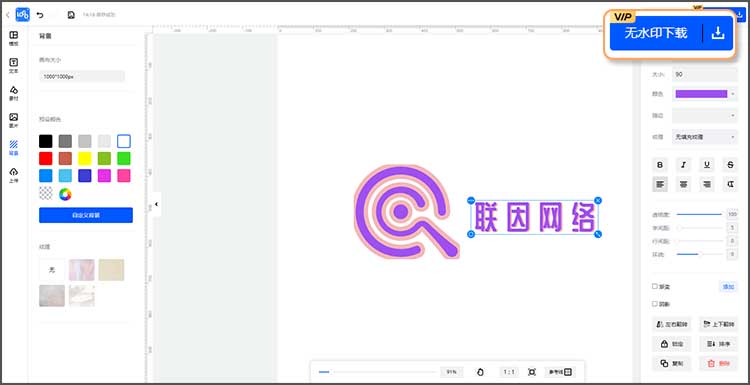Image resolution: width=750 pixels, height=385 pixels.
Task: Click the 排序 arrange order button
Action: 718,344
